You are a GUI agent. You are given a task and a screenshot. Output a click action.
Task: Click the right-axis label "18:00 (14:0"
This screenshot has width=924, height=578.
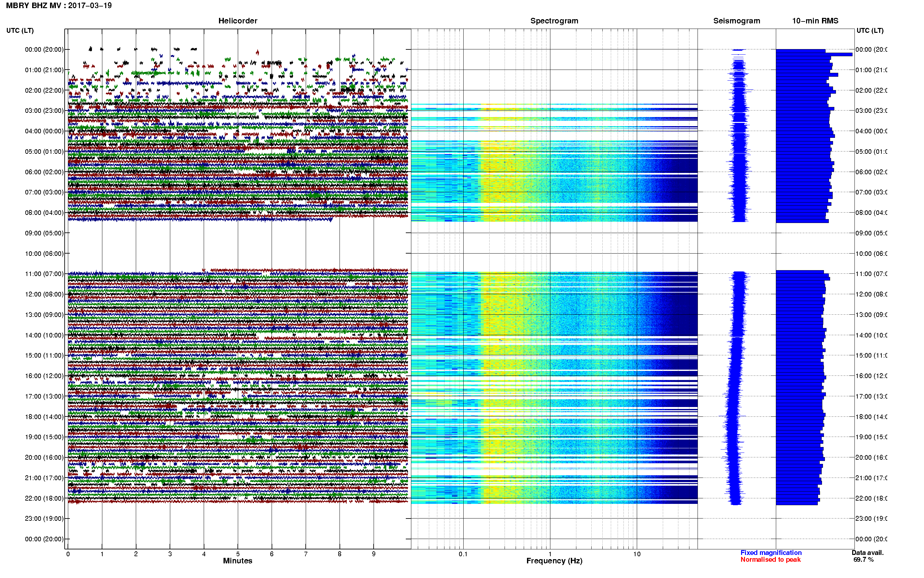[x=871, y=417]
